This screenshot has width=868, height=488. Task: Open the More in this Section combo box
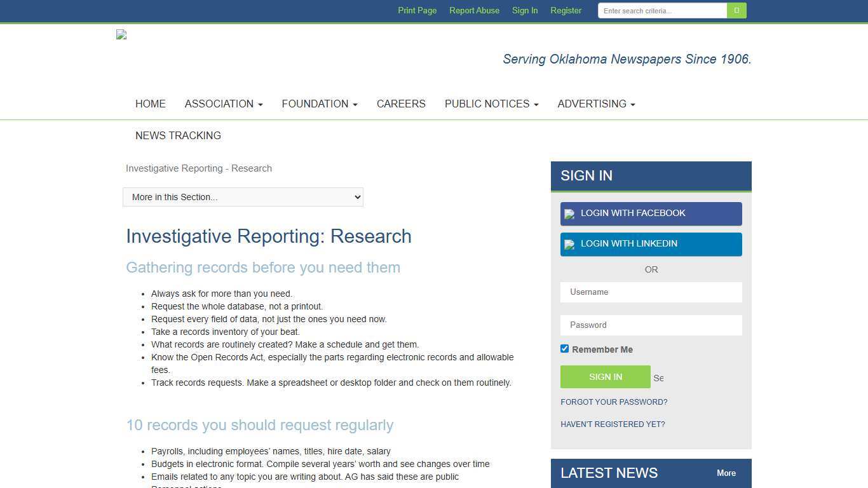click(243, 197)
